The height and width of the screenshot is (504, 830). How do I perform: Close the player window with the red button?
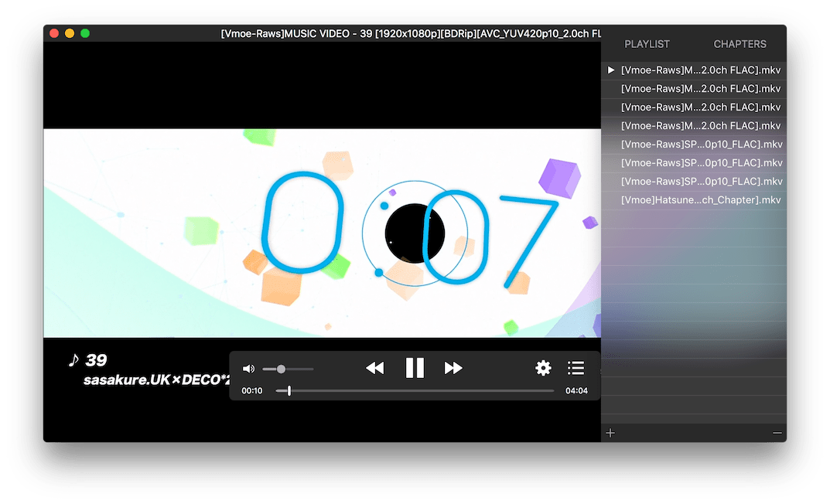54,33
